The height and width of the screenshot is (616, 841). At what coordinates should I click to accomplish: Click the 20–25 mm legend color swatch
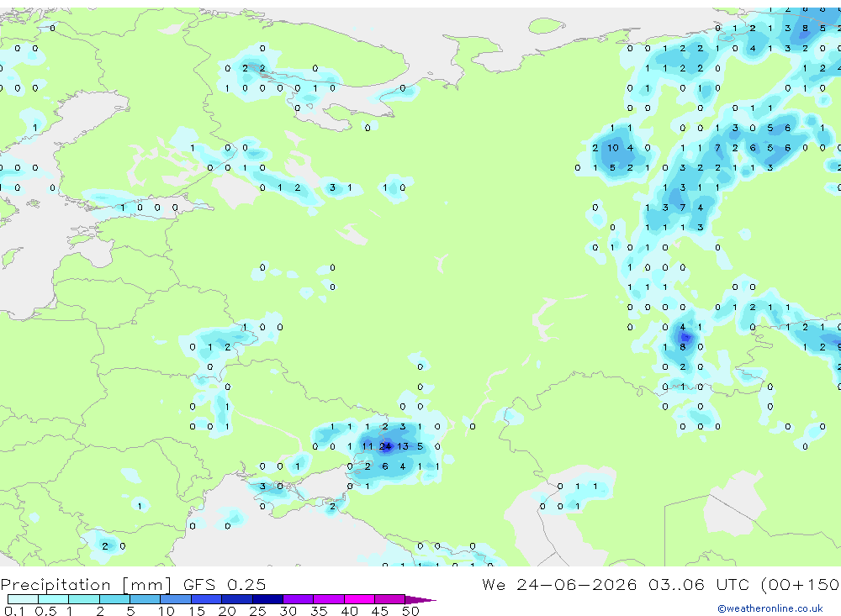click(236, 599)
